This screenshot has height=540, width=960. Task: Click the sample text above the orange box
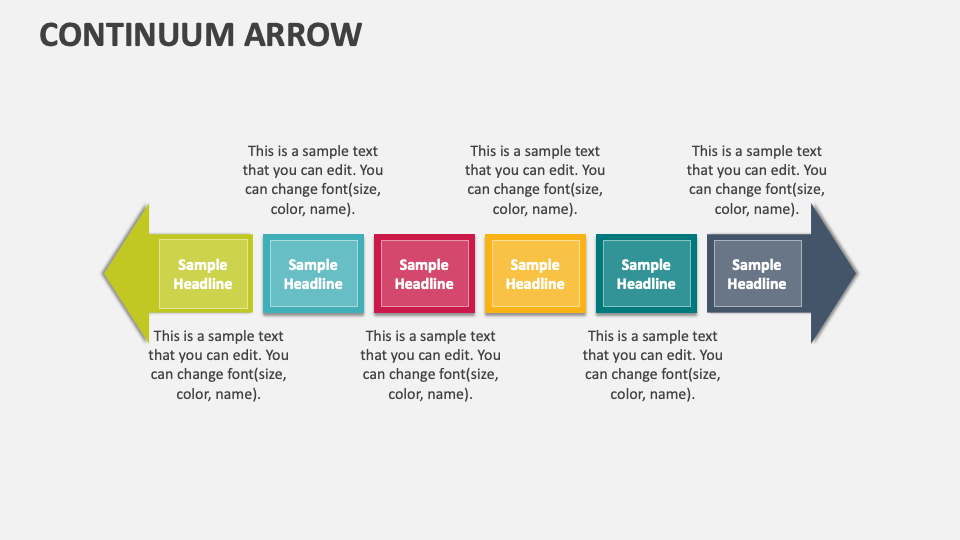(535, 180)
